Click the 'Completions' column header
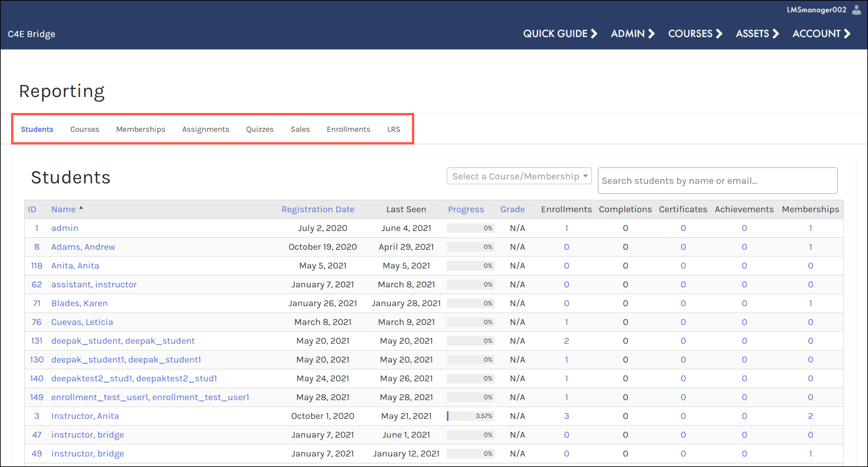Screen dimensions: 868x467 [x=625, y=210]
